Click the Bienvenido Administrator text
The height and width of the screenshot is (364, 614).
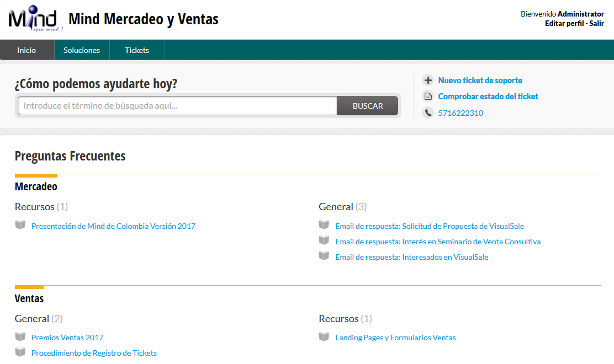coord(562,14)
